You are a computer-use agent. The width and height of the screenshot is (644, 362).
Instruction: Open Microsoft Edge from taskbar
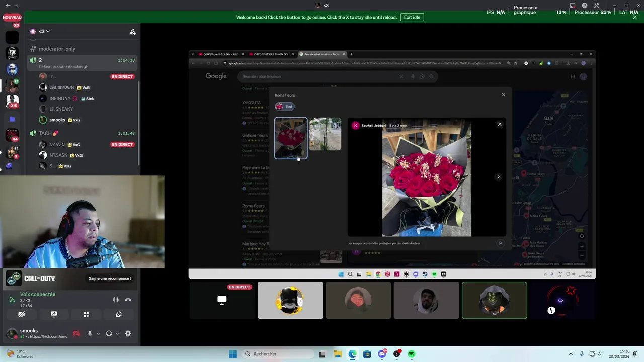(352, 354)
